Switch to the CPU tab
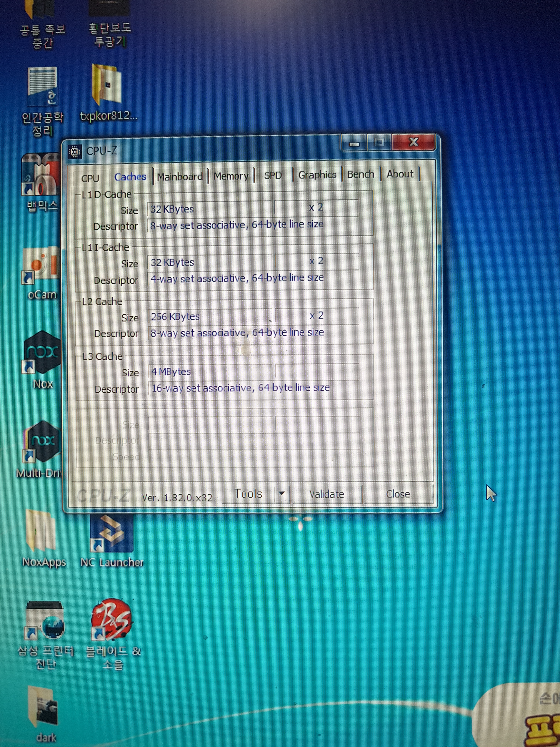560x747 pixels. click(90, 178)
